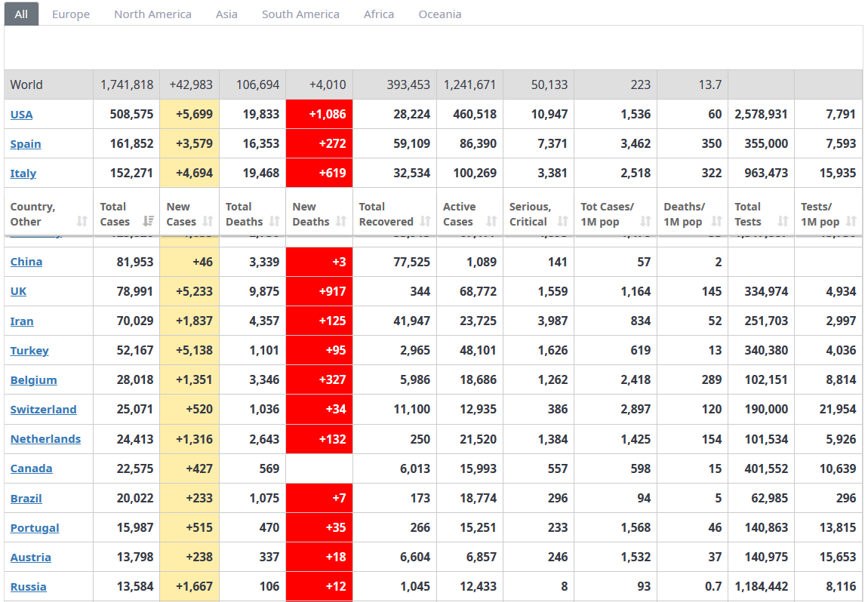868x602 pixels.
Task: Select Spain new cases +3,579
Action: (x=194, y=143)
